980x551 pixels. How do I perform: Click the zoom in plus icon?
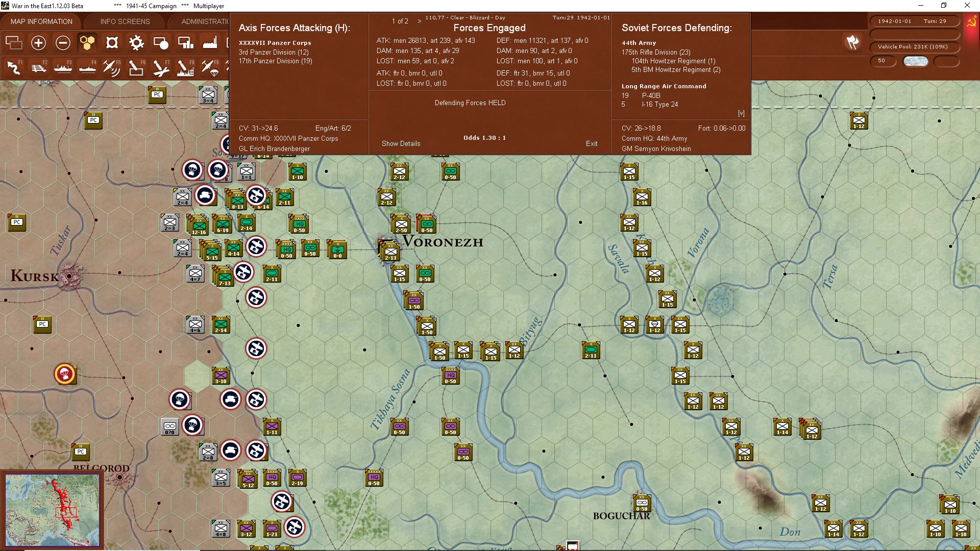point(38,43)
